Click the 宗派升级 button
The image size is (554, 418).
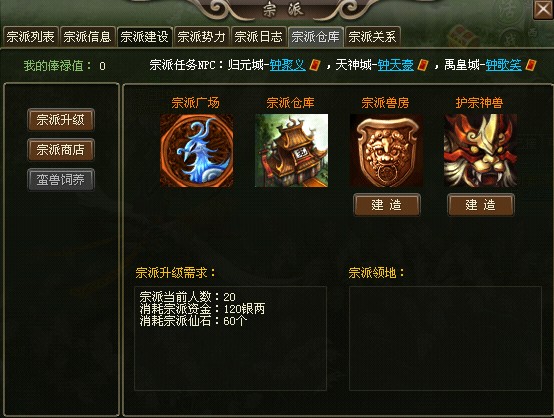point(61,120)
